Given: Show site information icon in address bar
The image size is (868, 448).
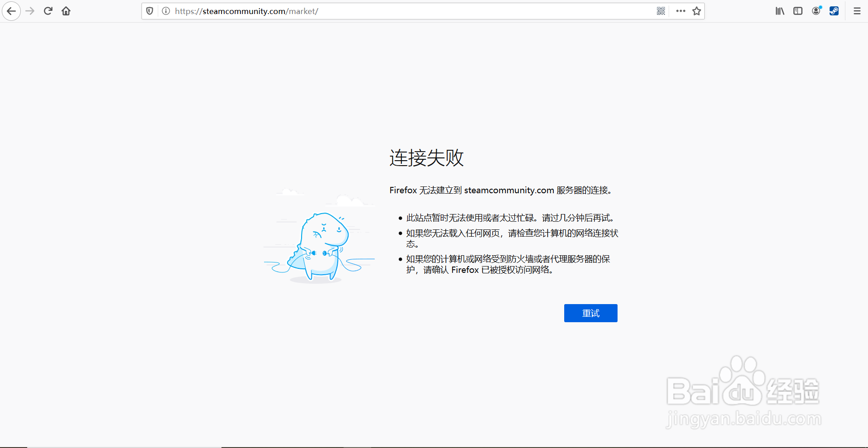Looking at the screenshot, I should tap(166, 11).
